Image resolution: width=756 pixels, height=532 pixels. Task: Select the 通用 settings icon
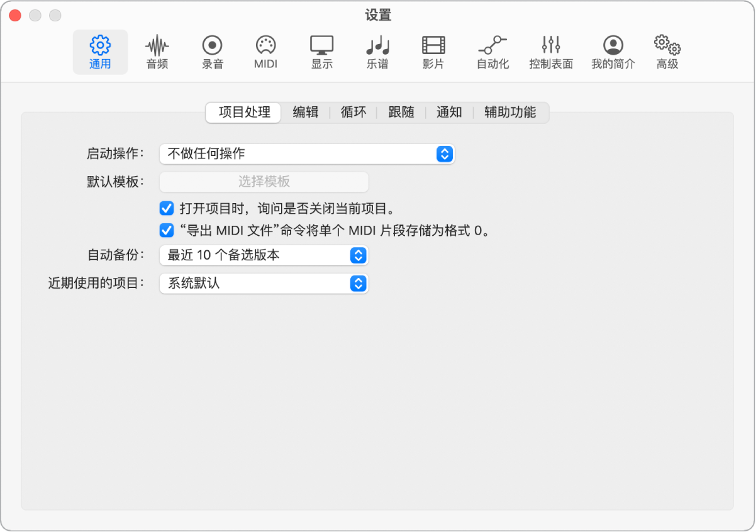point(100,52)
